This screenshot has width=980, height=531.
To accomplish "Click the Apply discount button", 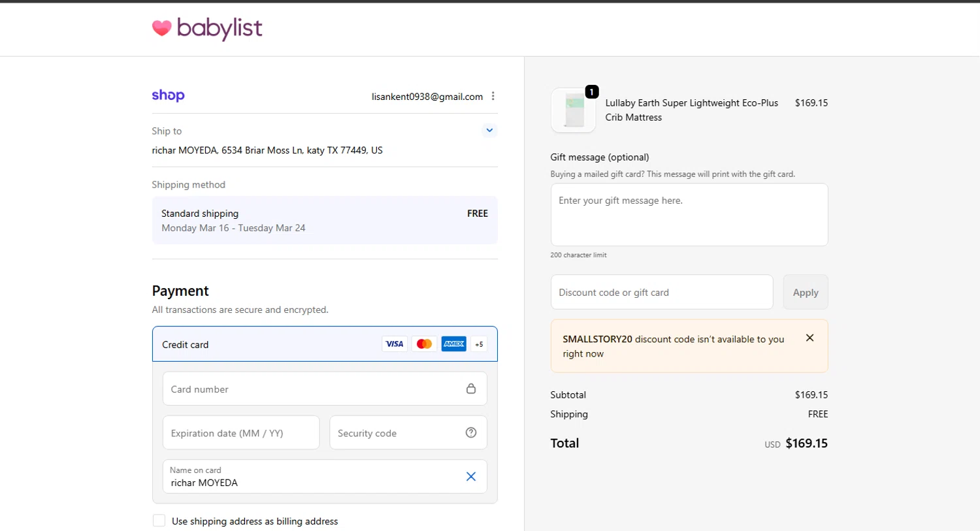I will point(805,292).
